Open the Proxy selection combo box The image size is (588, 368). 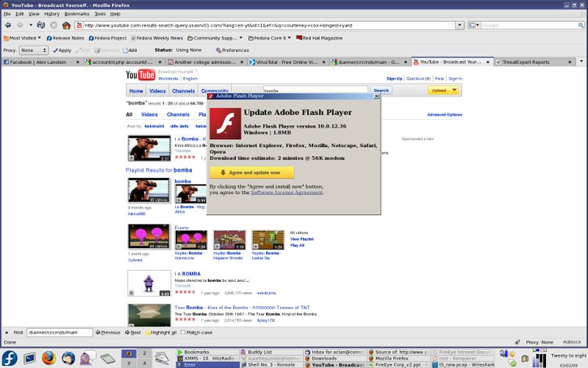tap(33, 50)
